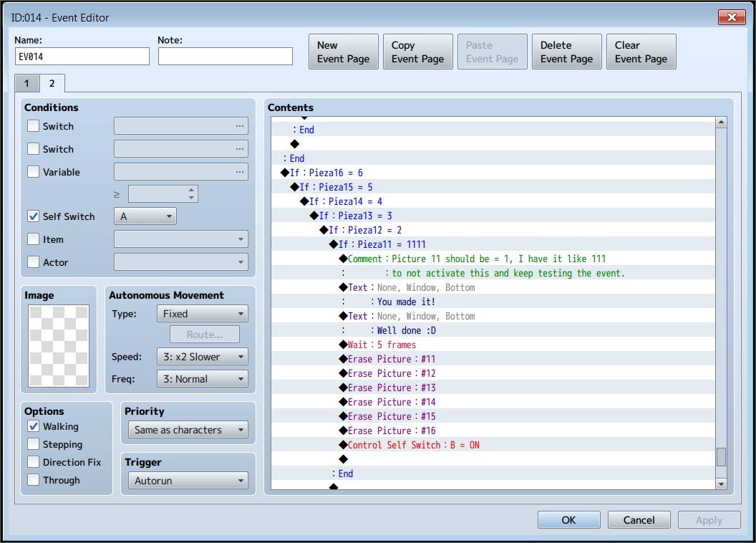Select the Erase Picture : #13 command
756x543 pixels.
coord(493,388)
